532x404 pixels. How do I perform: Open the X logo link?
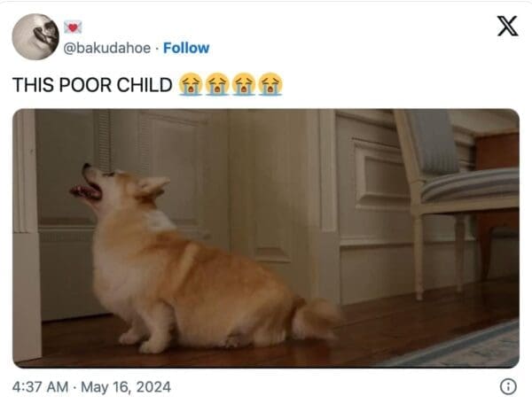(x=507, y=26)
